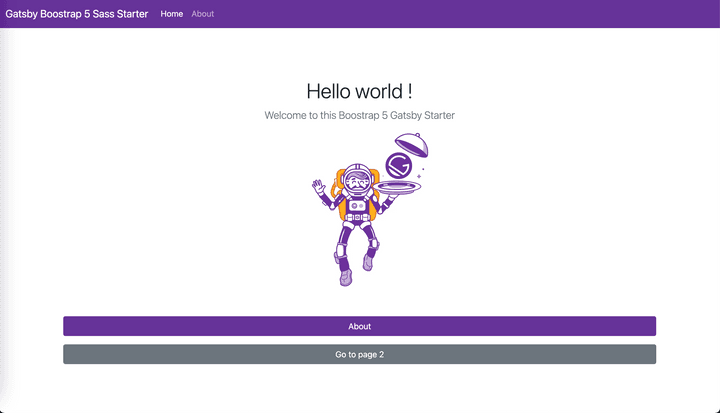Click the serving plate held by the astronaut
The height and width of the screenshot is (413, 720).
coord(398,186)
